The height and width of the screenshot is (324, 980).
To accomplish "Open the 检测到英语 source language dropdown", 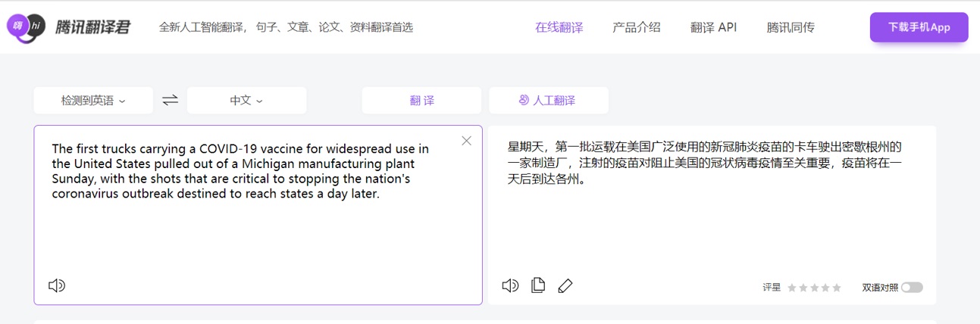I will coord(93,100).
